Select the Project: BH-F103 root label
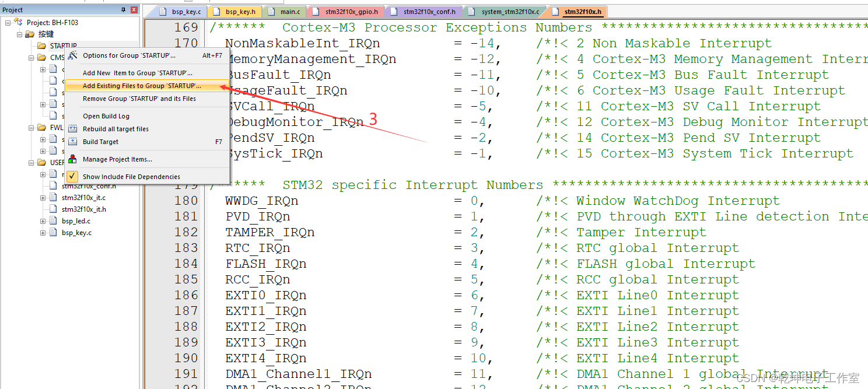The width and height of the screenshot is (868, 389). point(52,23)
